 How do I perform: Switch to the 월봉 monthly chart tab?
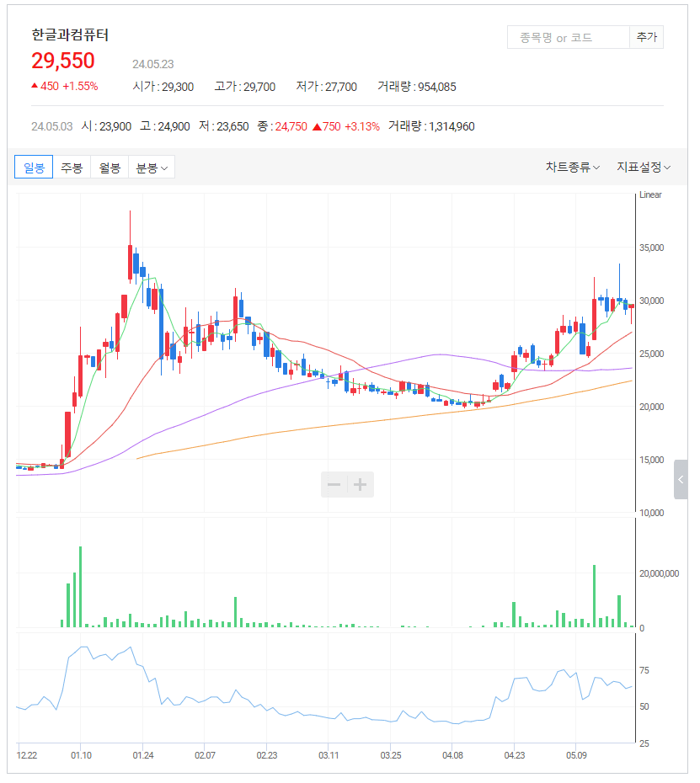(x=110, y=168)
